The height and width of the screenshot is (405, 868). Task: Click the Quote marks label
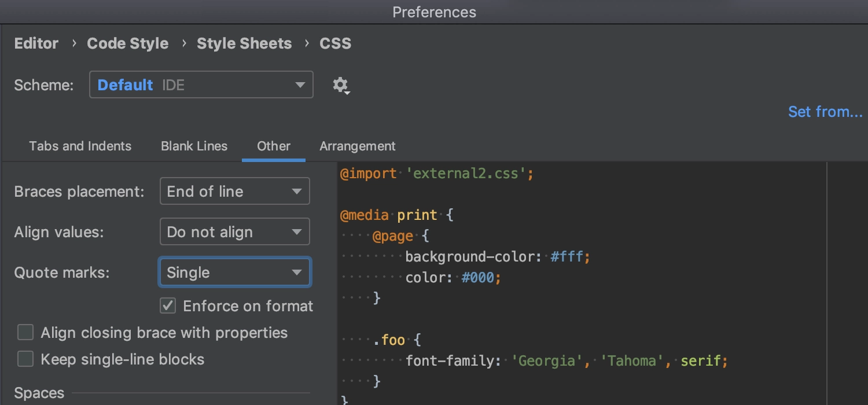(62, 273)
